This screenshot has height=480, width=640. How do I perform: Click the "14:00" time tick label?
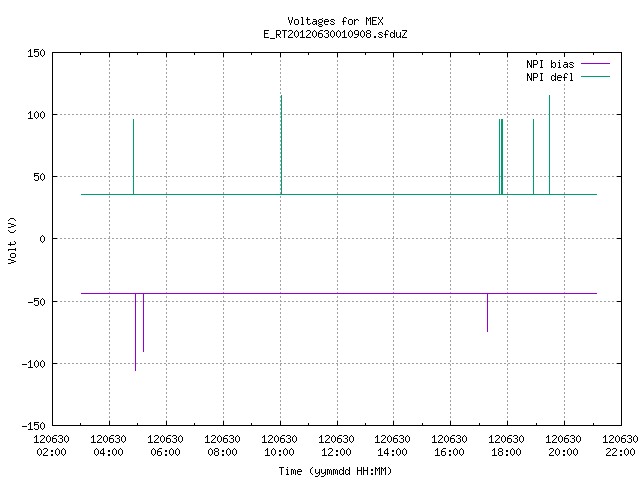pos(392,452)
